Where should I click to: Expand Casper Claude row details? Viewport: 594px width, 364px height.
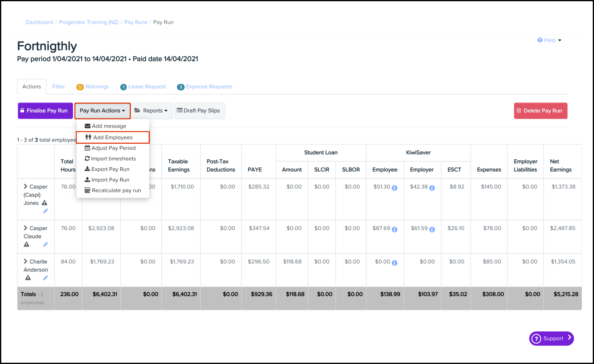pyautogui.click(x=25, y=228)
